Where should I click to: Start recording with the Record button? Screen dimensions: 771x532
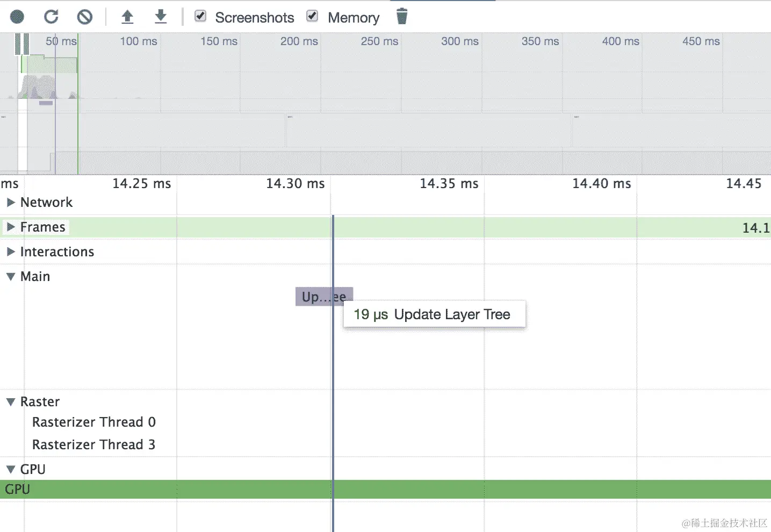[17, 17]
